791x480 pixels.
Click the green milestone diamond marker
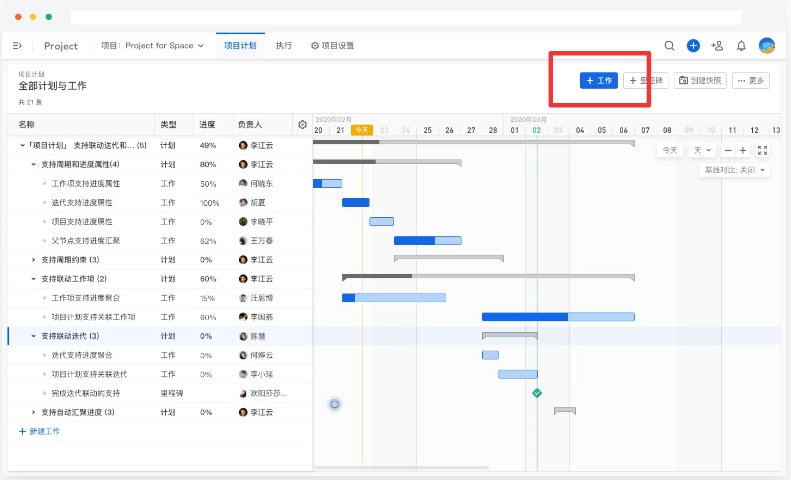point(537,393)
